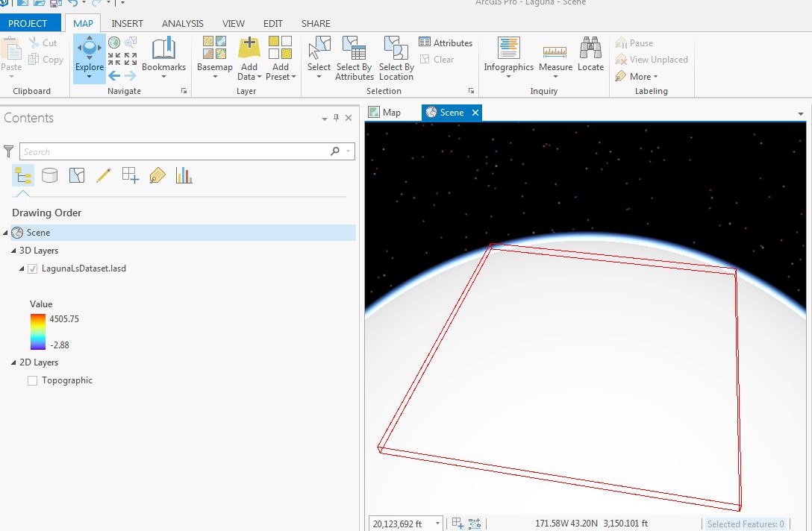Click the constraints icon in the status bar

point(475,524)
